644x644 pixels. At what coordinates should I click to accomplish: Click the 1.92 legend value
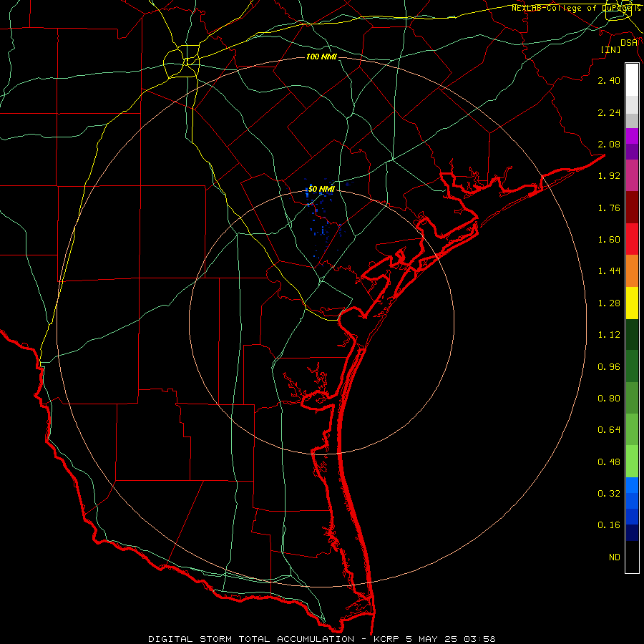click(609, 176)
